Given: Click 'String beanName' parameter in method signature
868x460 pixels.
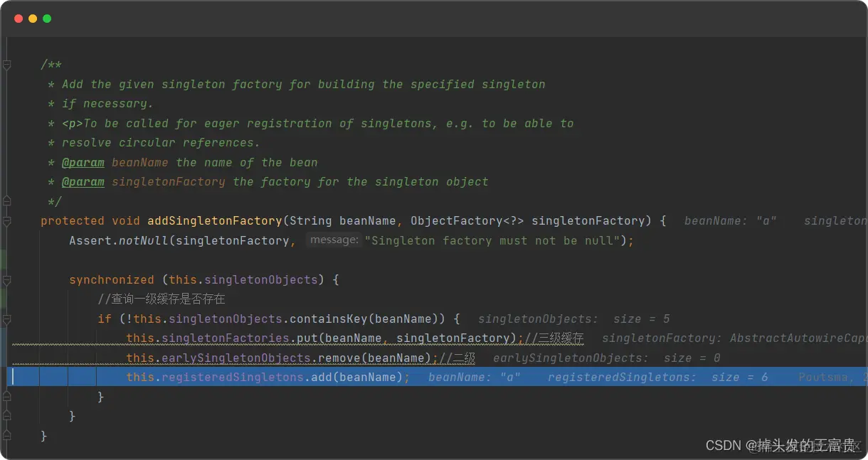Looking at the screenshot, I should (x=343, y=221).
